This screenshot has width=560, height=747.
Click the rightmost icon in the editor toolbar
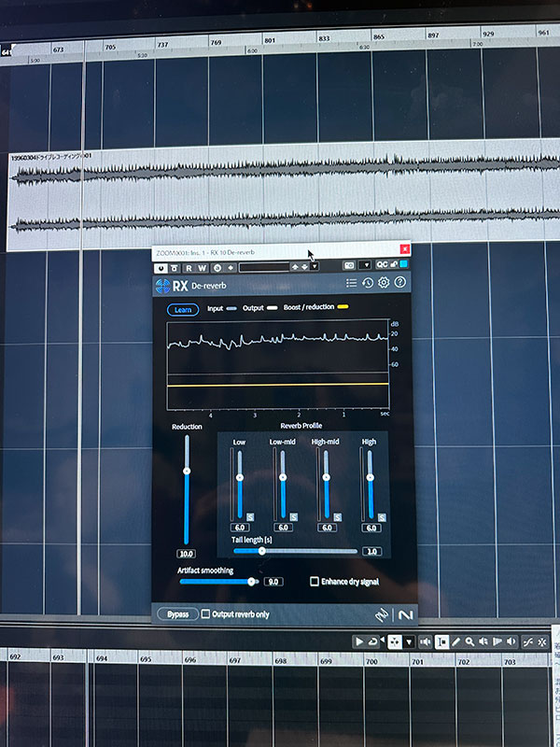point(542,642)
